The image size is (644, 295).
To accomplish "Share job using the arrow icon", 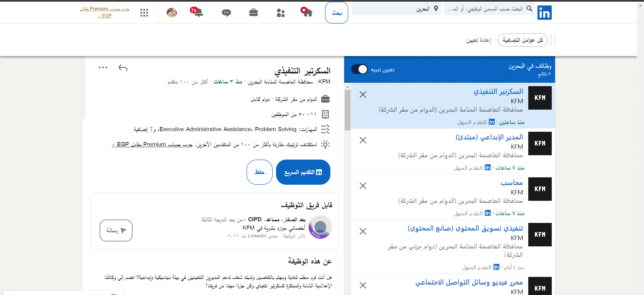I will tap(123, 68).
